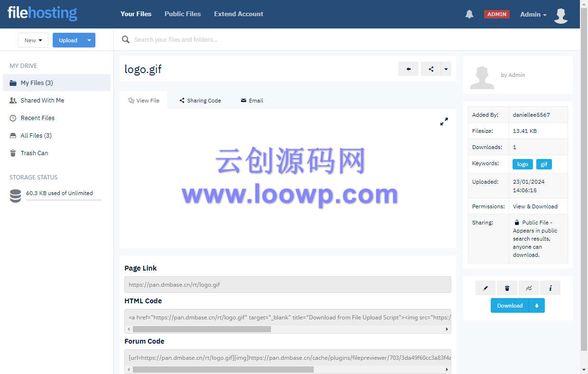
Task: Open Extend Account menu item
Action: tap(239, 14)
